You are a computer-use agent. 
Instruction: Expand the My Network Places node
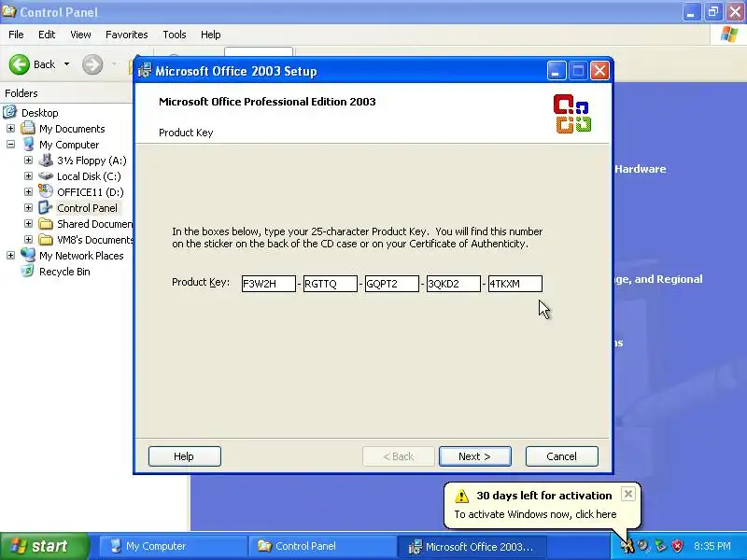click(x=10, y=256)
